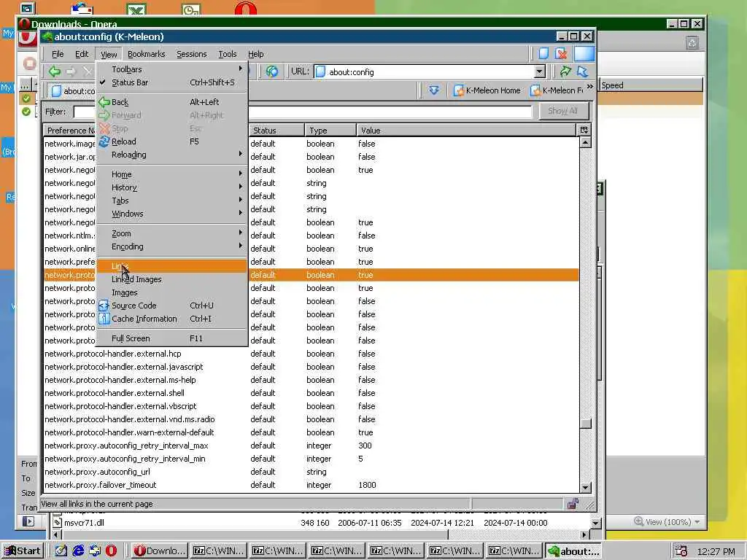Sort by the Type column header

pos(330,130)
